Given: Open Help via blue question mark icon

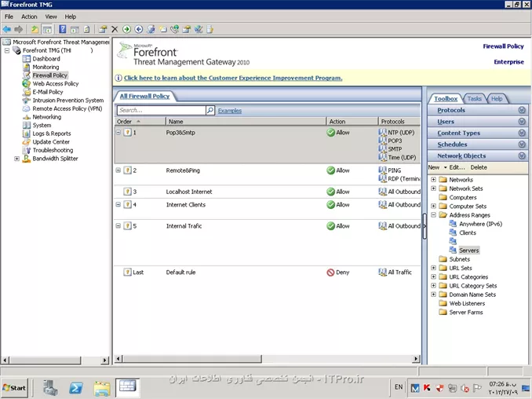Looking at the screenshot, I should tap(63, 29).
